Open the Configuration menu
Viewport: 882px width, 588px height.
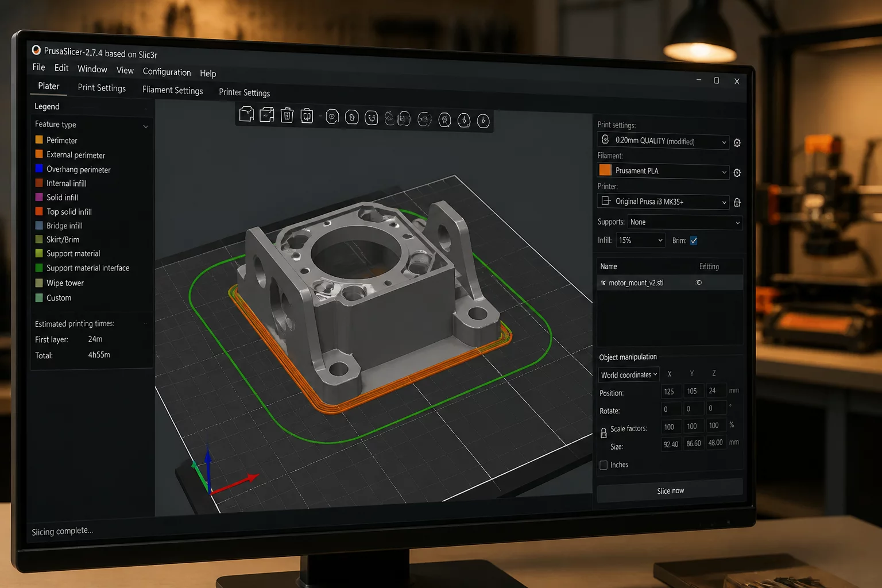pos(167,72)
